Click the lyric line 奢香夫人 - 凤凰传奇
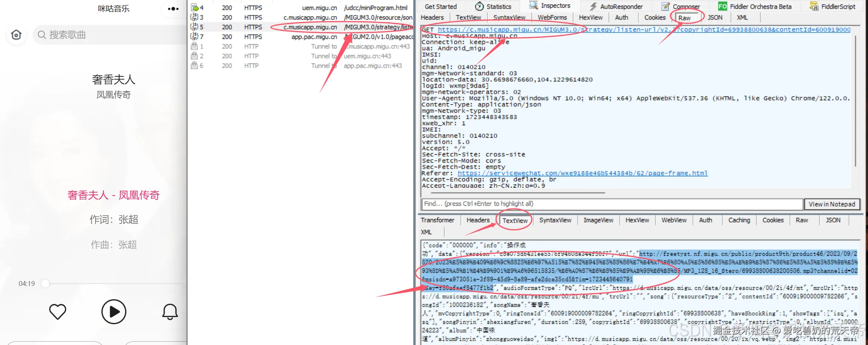Viewport: 868px width, 345px height. pos(114,195)
